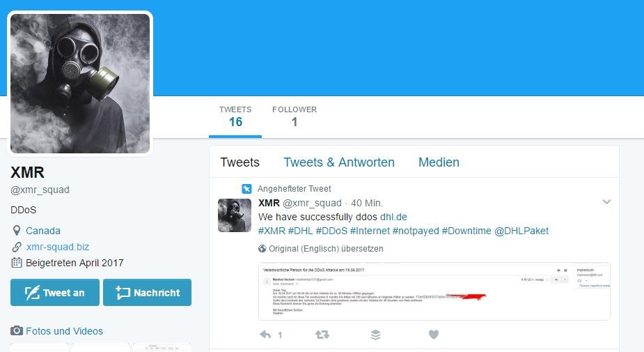Click the link chain icon beside xmr-squad.biz
This screenshot has width=644, height=352.
tap(17, 247)
